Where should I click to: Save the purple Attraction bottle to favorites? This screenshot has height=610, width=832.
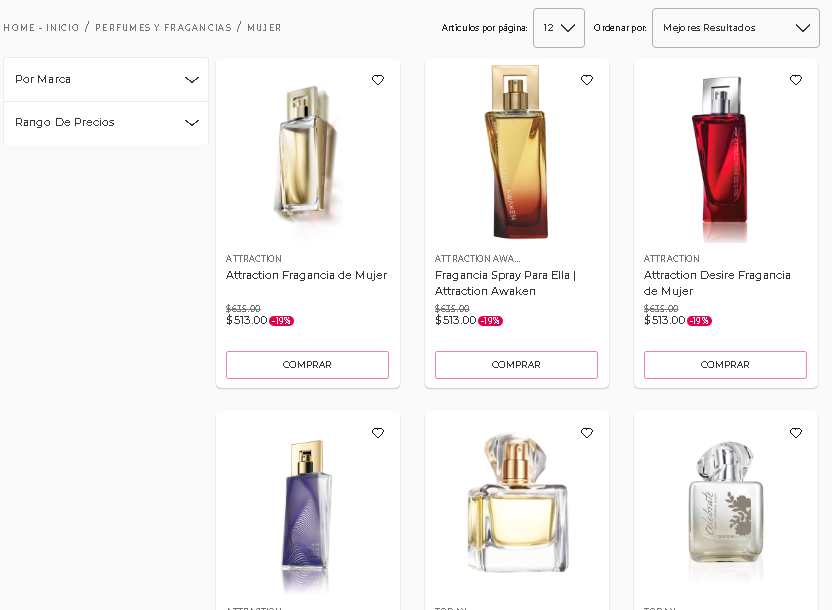coord(378,433)
